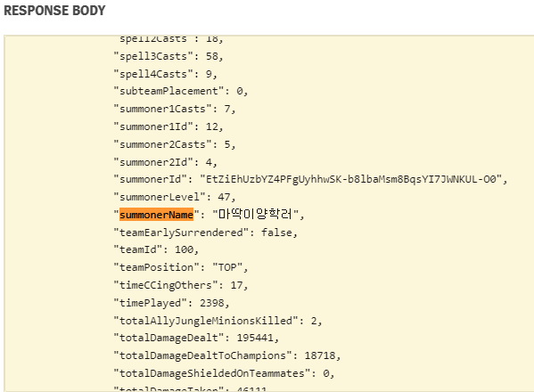Select the "spell3Casts": 58 line
Viewport: 534px width, 392px height.
(x=168, y=56)
